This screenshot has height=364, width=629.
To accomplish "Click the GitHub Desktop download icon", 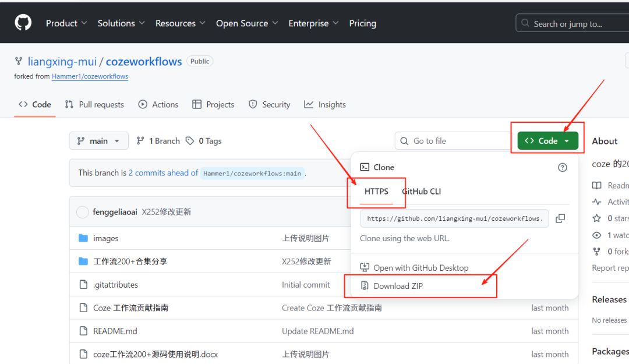I will (x=365, y=267).
